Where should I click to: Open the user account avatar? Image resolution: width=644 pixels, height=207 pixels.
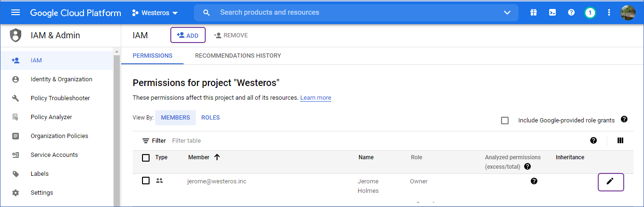pyautogui.click(x=628, y=13)
